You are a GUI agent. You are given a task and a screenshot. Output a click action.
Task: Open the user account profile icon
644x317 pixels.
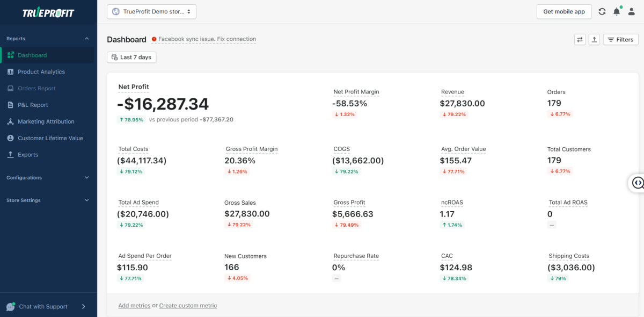pyautogui.click(x=632, y=11)
